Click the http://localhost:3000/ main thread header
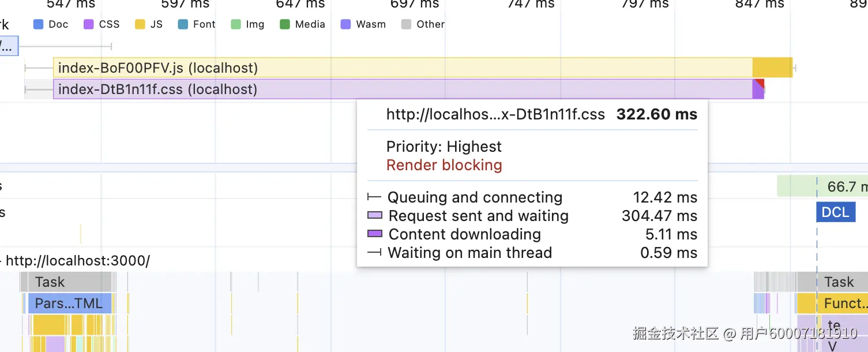This screenshot has width=868, height=352. pyautogui.click(x=78, y=261)
